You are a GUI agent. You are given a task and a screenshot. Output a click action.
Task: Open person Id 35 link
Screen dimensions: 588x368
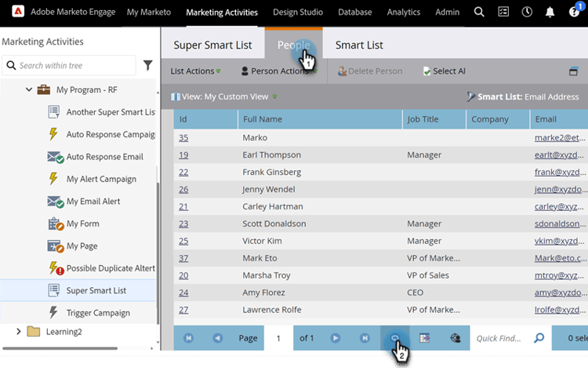click(183, 137)
